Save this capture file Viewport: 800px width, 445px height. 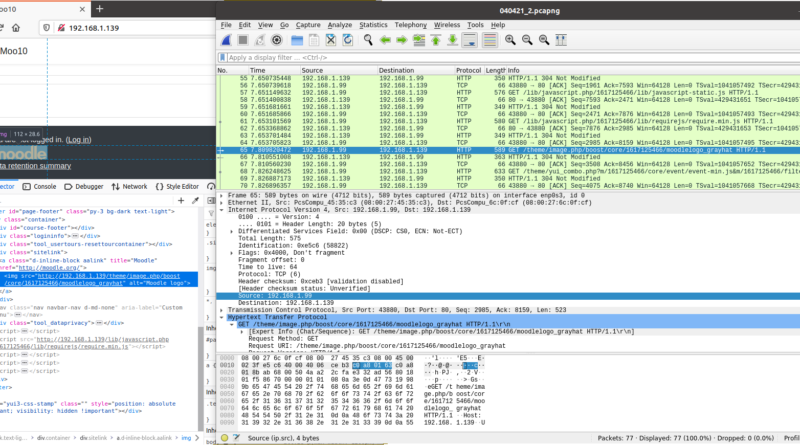(314, 40)
